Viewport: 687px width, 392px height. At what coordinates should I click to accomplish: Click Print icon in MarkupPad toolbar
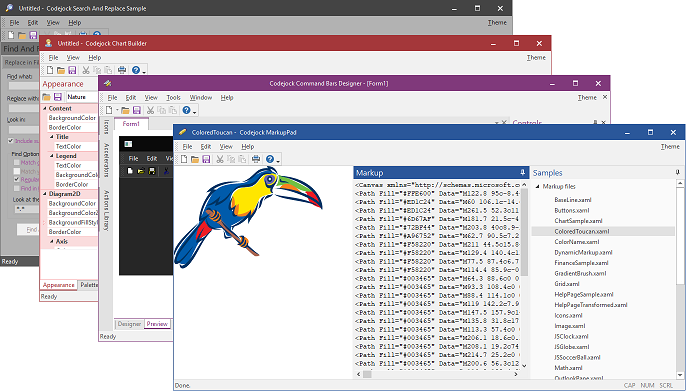point(256,159)
